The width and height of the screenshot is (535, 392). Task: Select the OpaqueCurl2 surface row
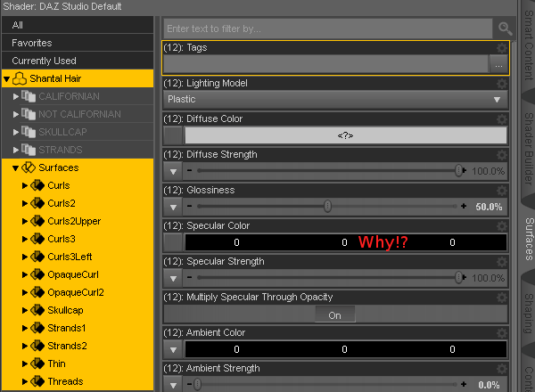click(78, 292)
